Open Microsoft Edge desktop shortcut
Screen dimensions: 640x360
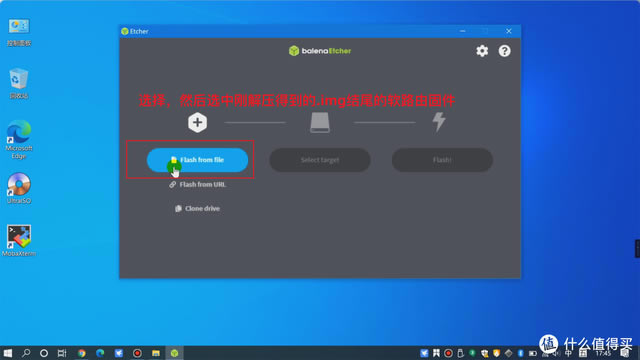pos(19,140)
